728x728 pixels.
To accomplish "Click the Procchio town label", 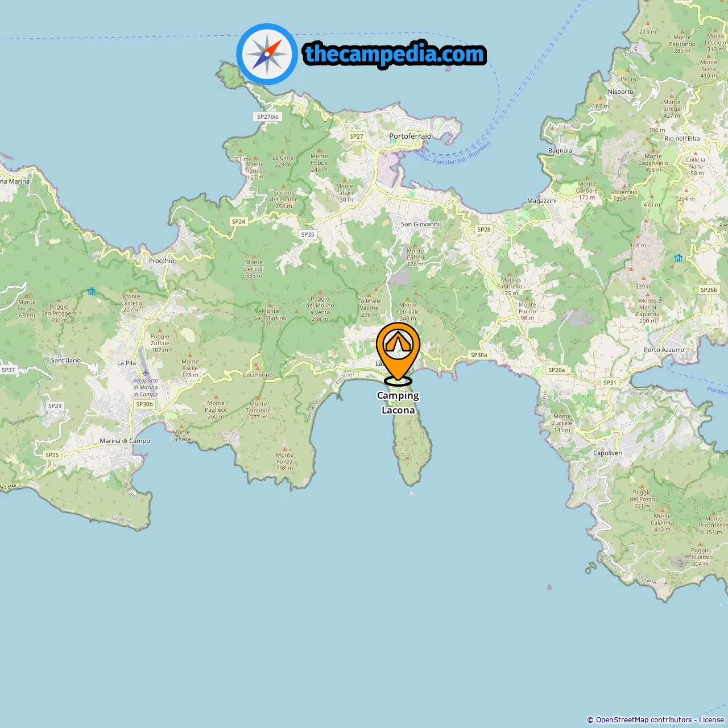I will [162, 261].
